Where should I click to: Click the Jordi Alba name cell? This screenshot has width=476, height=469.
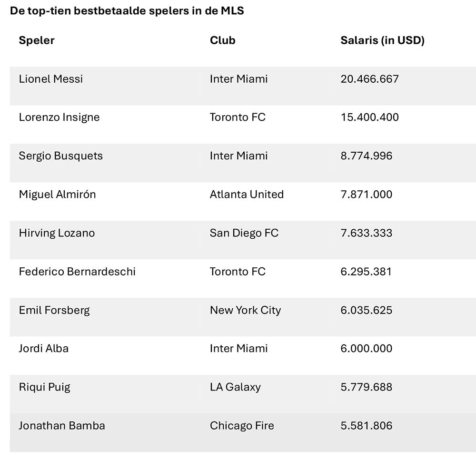[44, 349]
